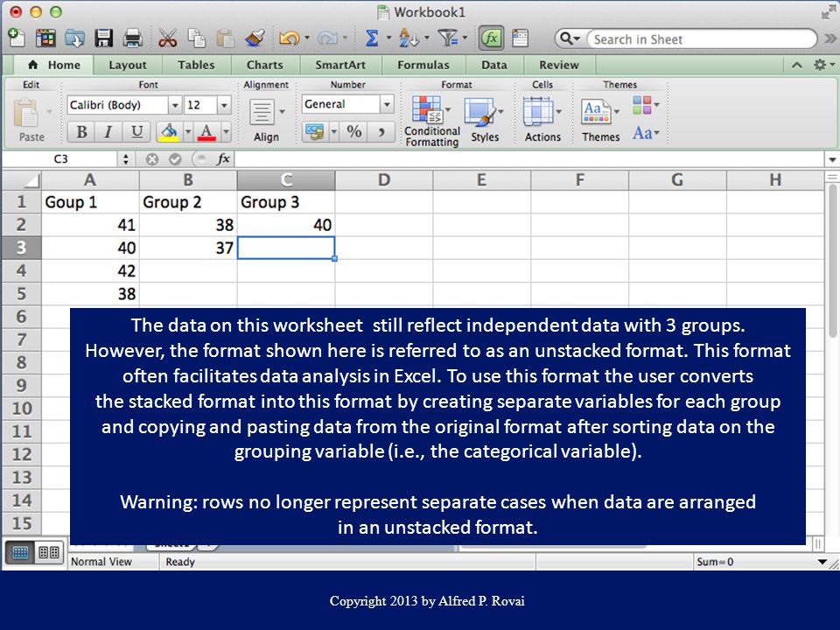Open Conditional Formatting
The height and width of the screenshot is (630, 840).
coord(431,121)
